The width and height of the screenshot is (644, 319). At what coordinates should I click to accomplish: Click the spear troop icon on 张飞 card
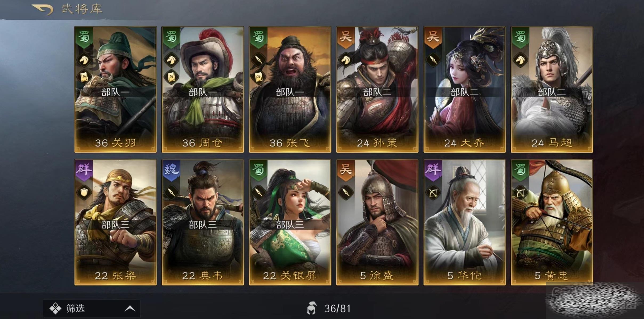(x=258, y=60)
